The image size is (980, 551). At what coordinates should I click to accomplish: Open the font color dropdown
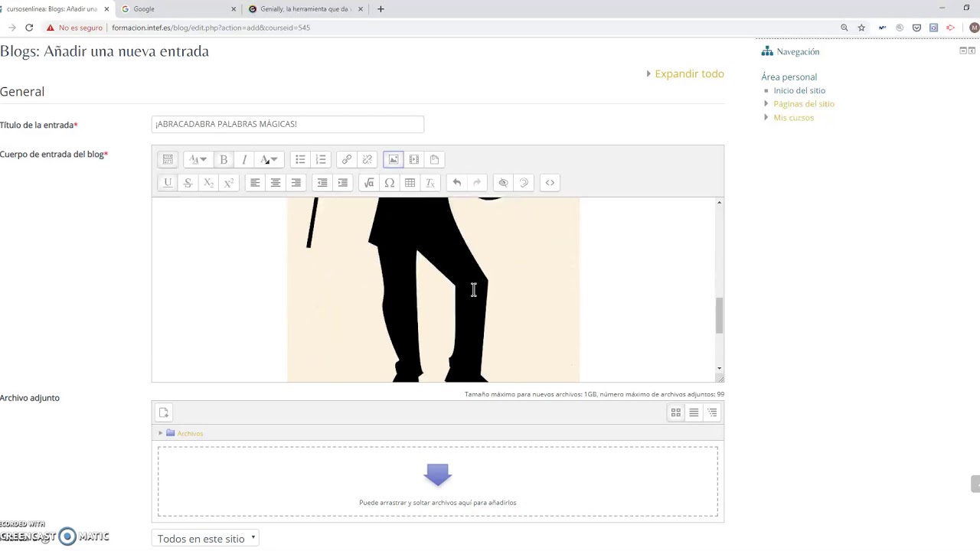coord(269,159)
